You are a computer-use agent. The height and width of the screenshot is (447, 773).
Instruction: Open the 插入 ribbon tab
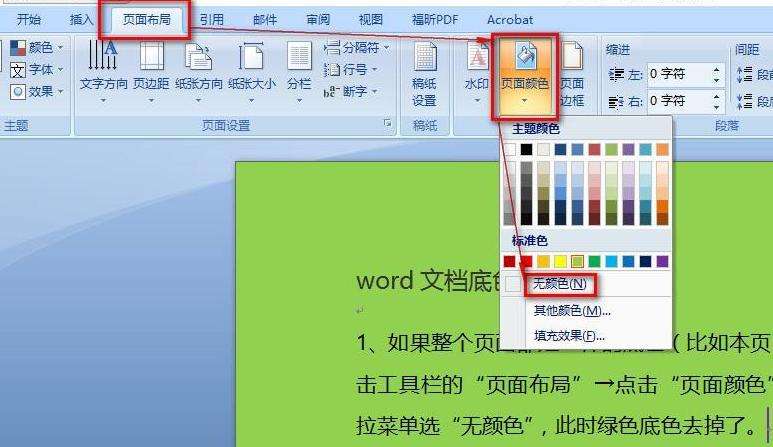tap(82, 19)
